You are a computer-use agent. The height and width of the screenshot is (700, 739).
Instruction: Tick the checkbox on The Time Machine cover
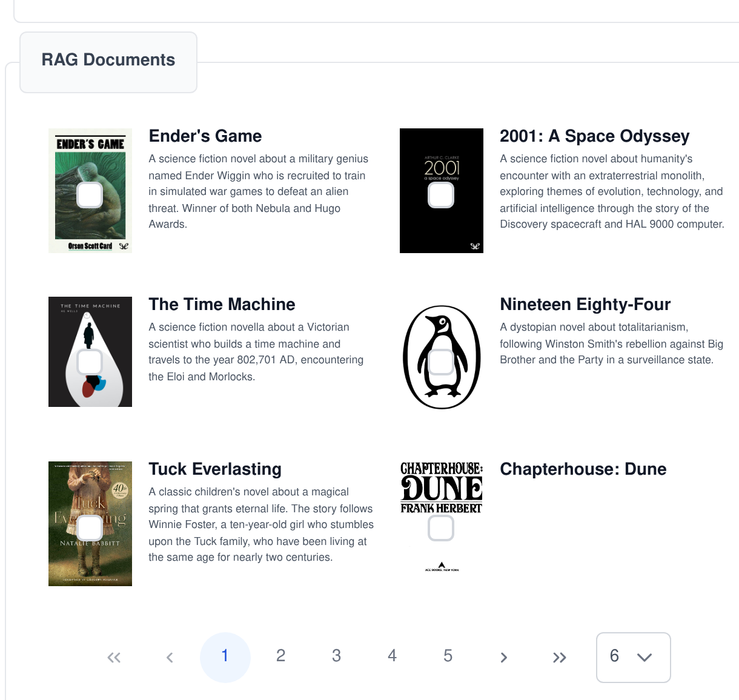click(x=90, y=362)
